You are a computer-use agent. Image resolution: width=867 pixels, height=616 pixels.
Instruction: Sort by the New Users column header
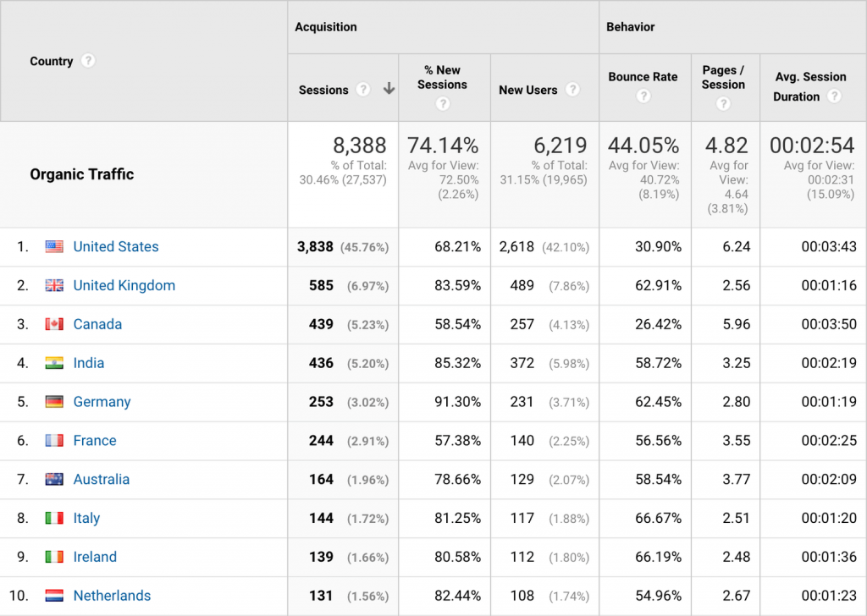(x=528, y=90)
